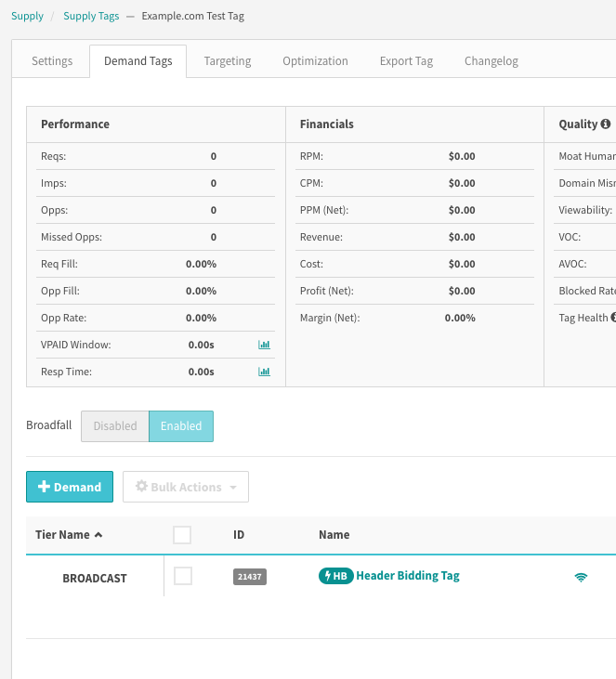Click the Req Fill: label
This screenshot has width=616, height=679.
point(59,264)
